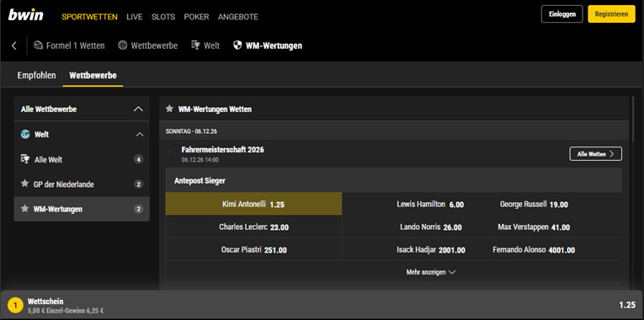This screenshot has width=644, height=320.
Task: Open Alle Wetten for the championship
Action: (595, 153)
